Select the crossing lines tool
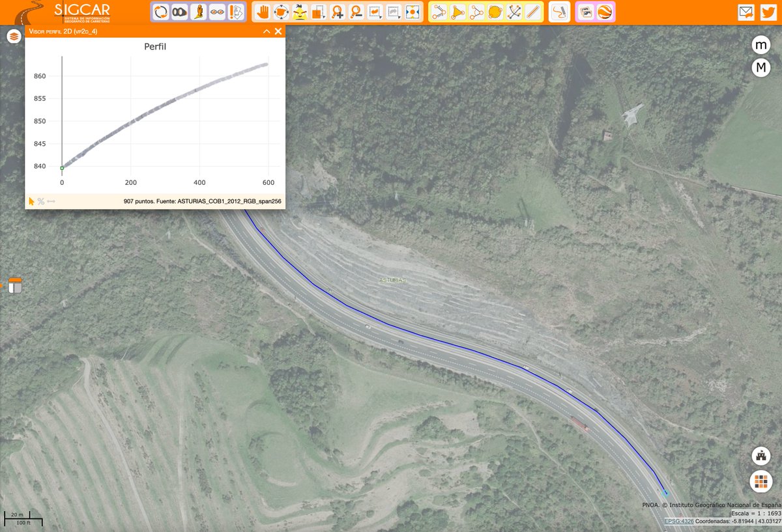This screenshot has height=532, width=782. coord(514,12)
